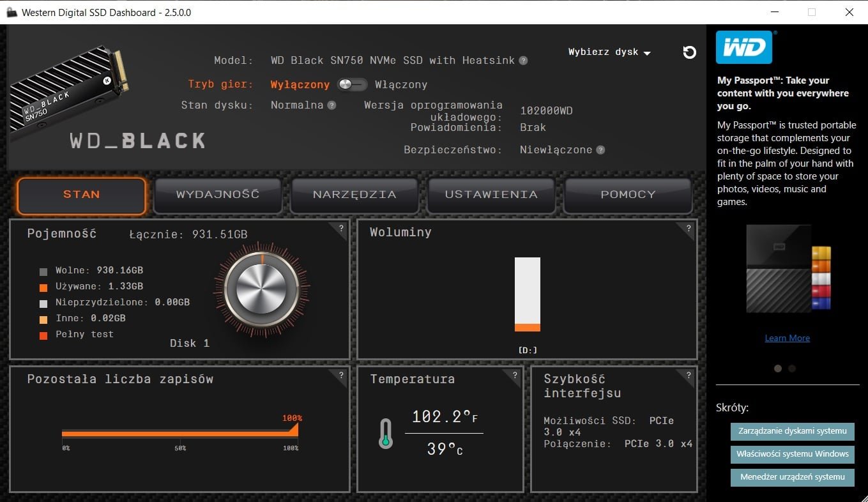Click the orange Używane legend square
The image size is (868, 502).
pyautogui.click(x=43, y=287)
